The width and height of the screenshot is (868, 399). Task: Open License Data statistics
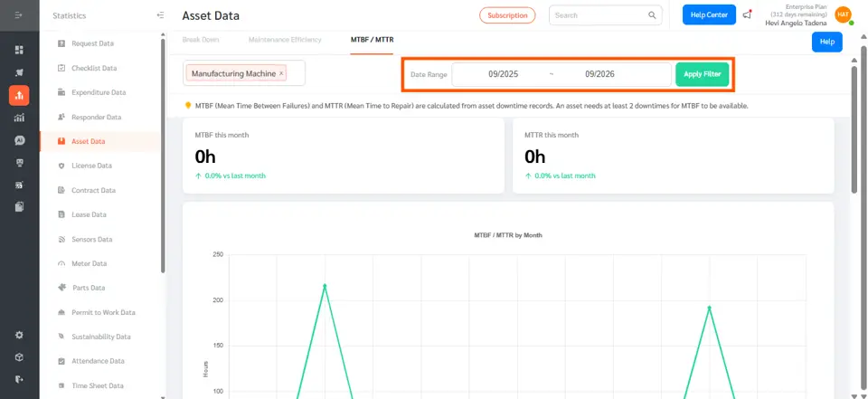[x=91, y=166]
